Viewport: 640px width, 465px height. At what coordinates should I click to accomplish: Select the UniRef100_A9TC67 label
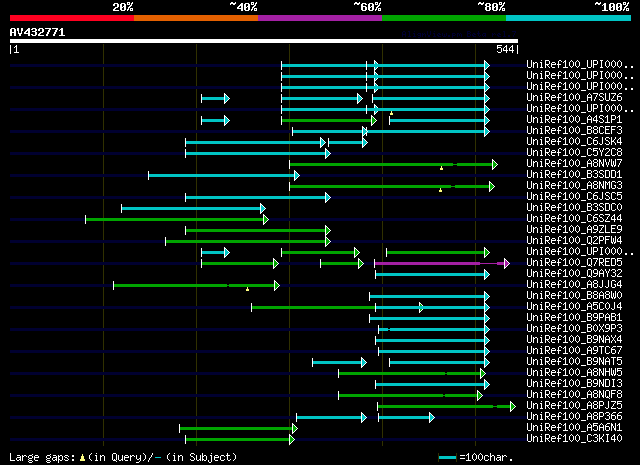574,351
